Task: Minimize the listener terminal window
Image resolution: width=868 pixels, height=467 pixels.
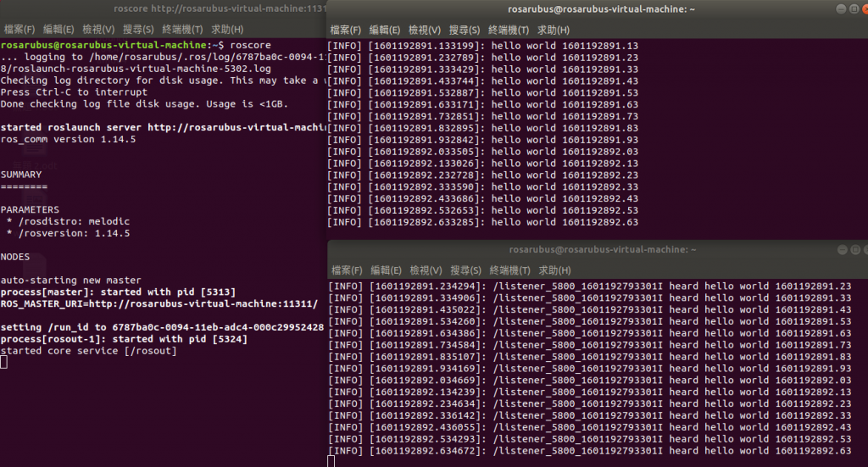Action: [x=842, y=249]
